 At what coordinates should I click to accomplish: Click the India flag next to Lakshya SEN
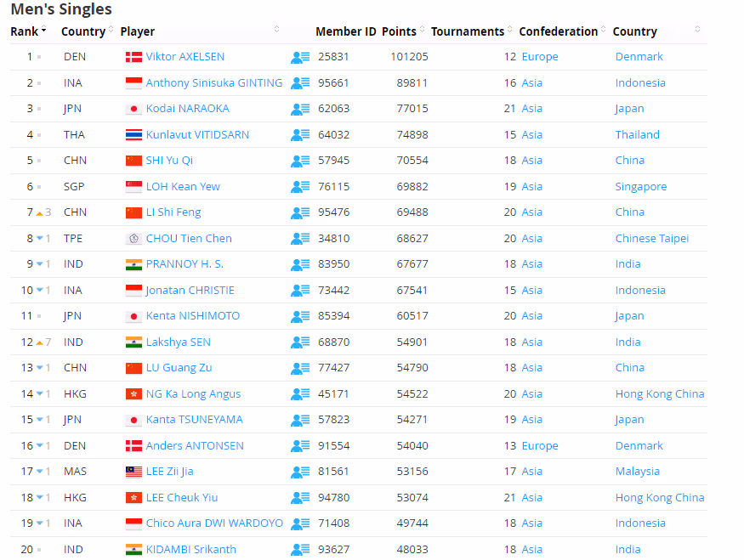click(x=133, y=342)
